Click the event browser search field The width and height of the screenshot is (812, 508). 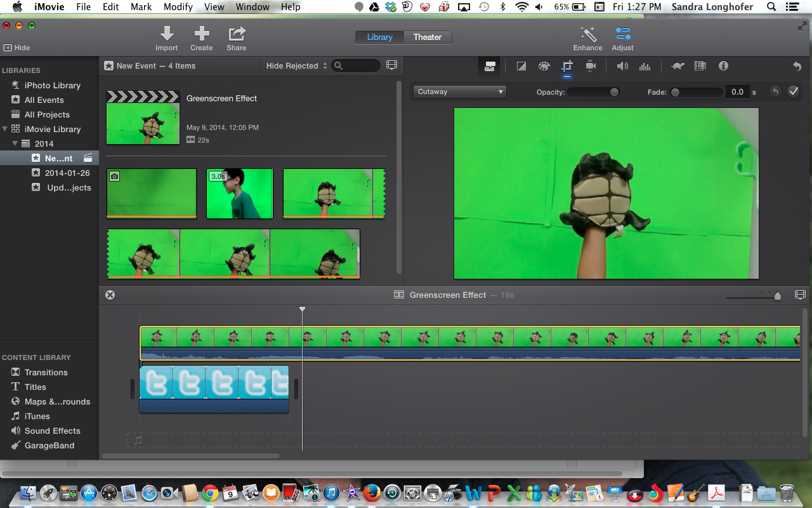pyautogui.click(x=356, y=65)
